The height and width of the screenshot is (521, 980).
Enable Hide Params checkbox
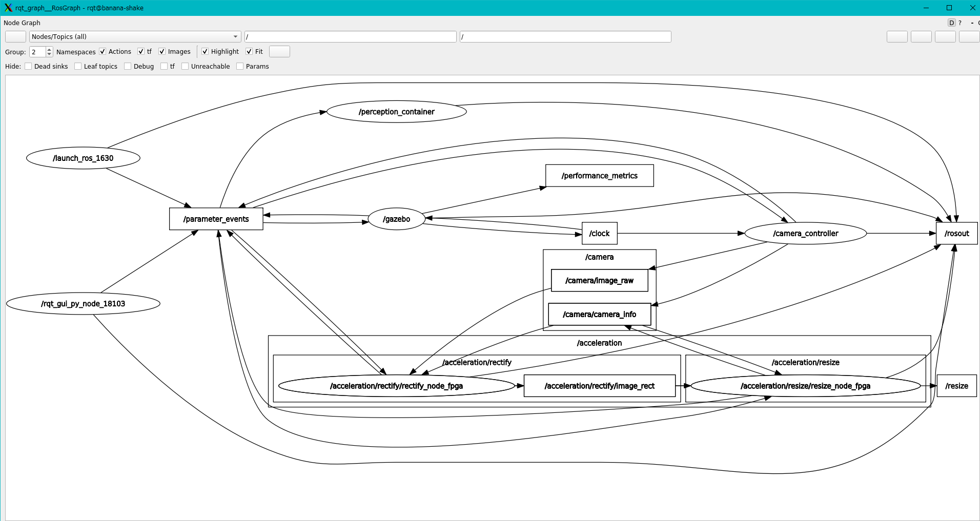(x=240, y=66)
